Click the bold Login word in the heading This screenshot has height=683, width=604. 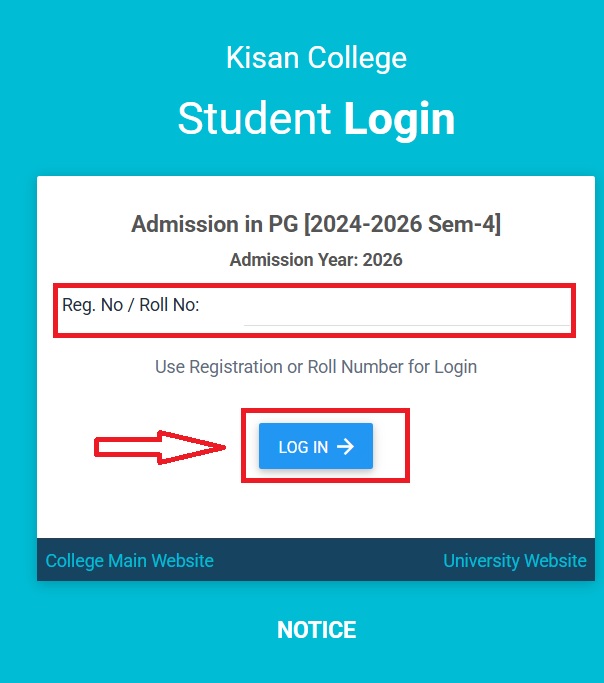tap(399, 119)
